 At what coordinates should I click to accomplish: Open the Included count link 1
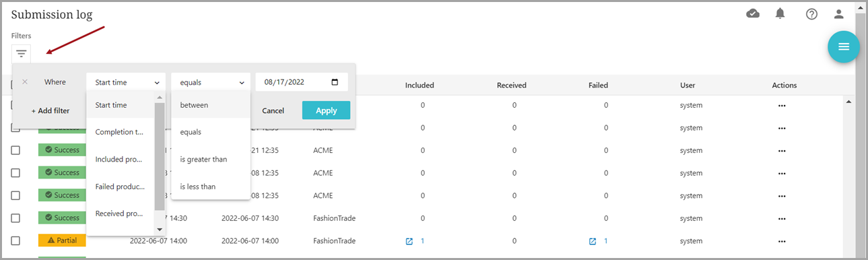422,241
